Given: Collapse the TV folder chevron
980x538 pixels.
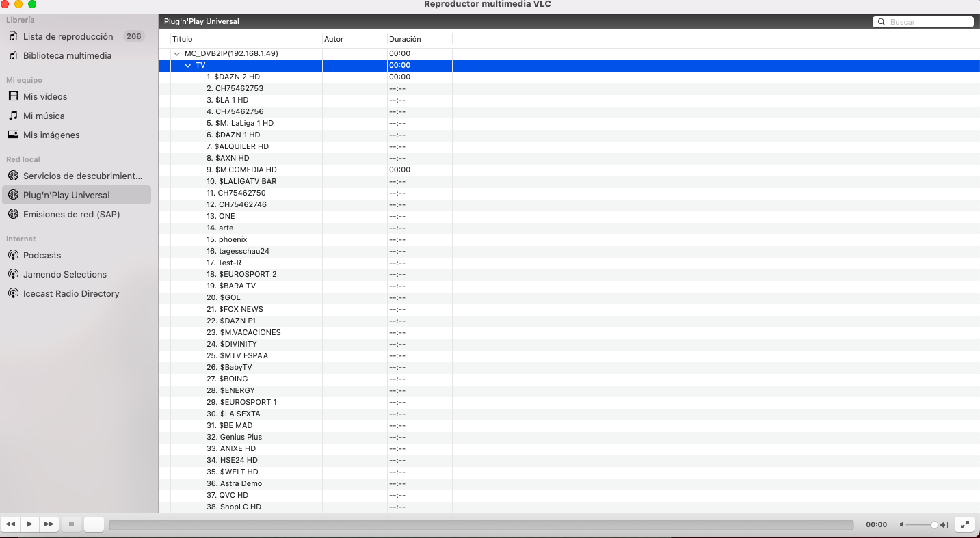Looking at the screenshot, I should tap(188, 65).
